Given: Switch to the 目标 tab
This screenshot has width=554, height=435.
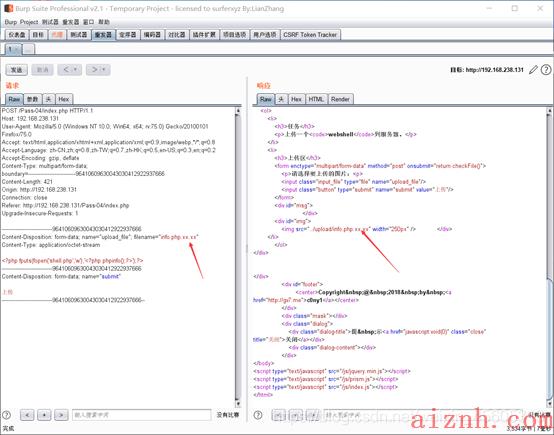Looking at the screenshot, I should coord(38,35).
